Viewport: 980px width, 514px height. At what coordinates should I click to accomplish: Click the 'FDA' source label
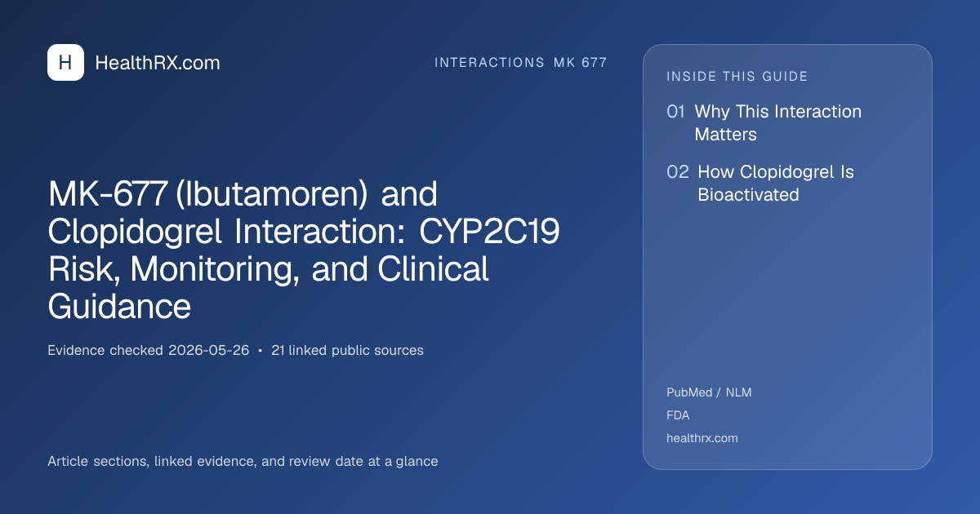point(678,415)
